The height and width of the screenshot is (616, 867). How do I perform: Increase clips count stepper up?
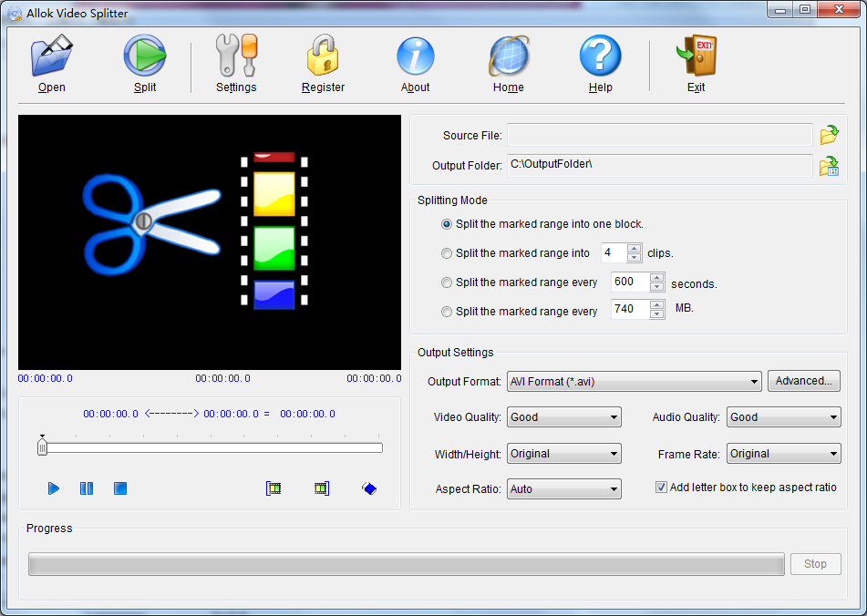635,249
